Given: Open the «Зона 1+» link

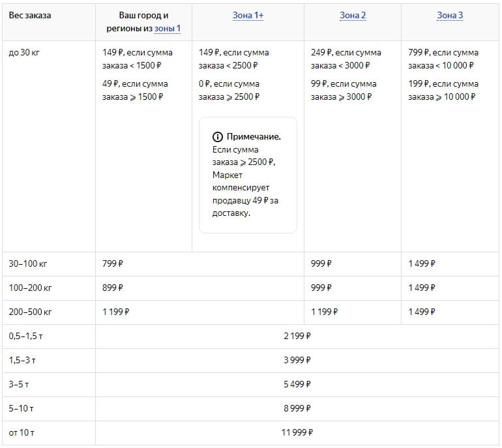Looking at the screenshot, I should pyautogui.click(x=248, y=16).
